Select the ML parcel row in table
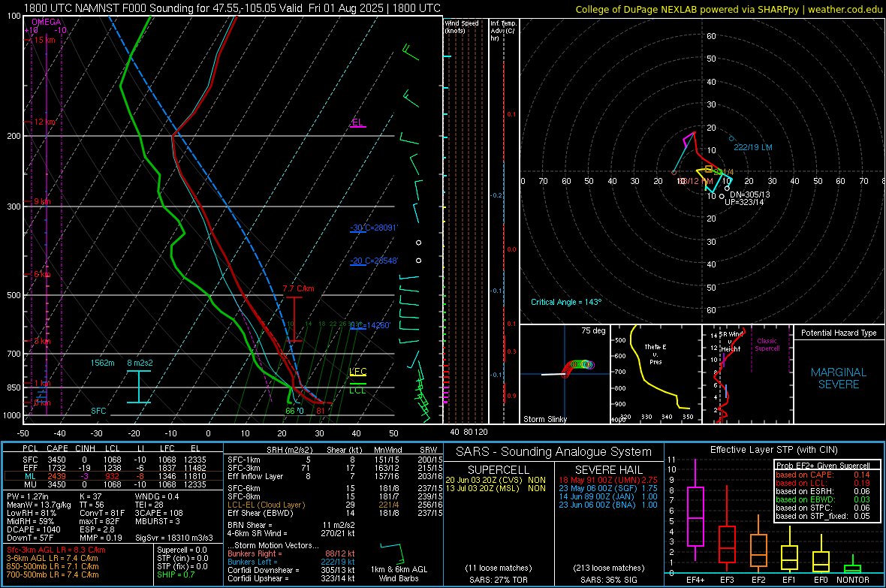 pos(113,476)
